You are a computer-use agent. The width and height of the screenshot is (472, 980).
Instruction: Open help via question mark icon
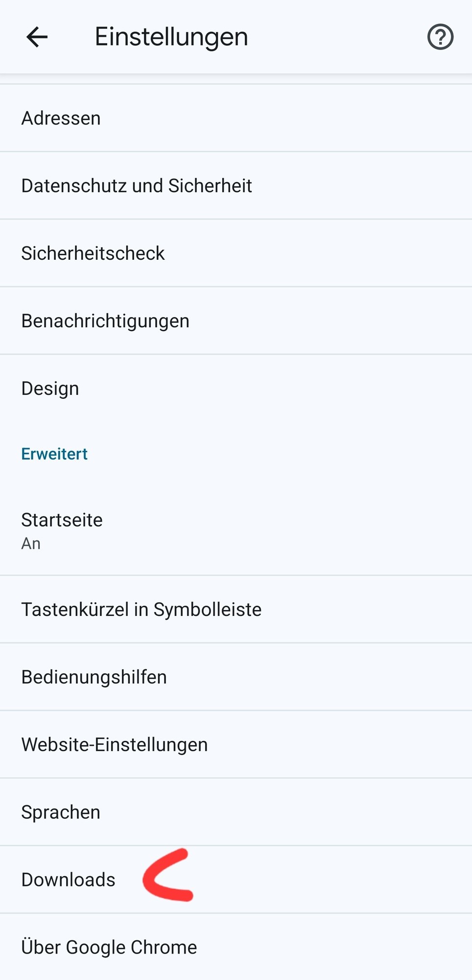click(x=440, y=37)
